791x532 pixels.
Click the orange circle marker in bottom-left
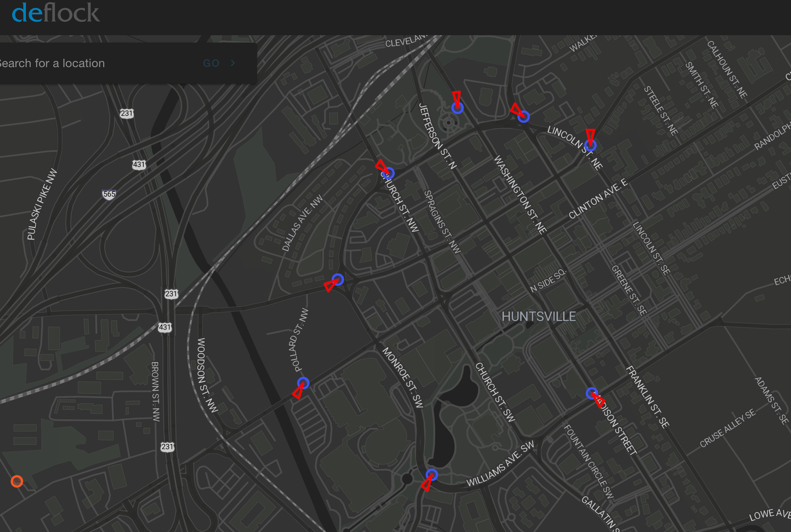coord(17,481)
